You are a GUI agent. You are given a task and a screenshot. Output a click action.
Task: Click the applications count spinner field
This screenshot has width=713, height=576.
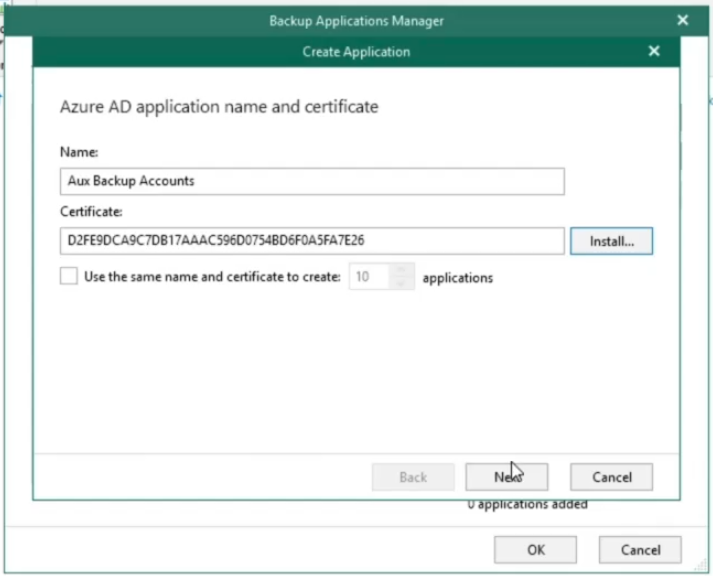point(382,276)
